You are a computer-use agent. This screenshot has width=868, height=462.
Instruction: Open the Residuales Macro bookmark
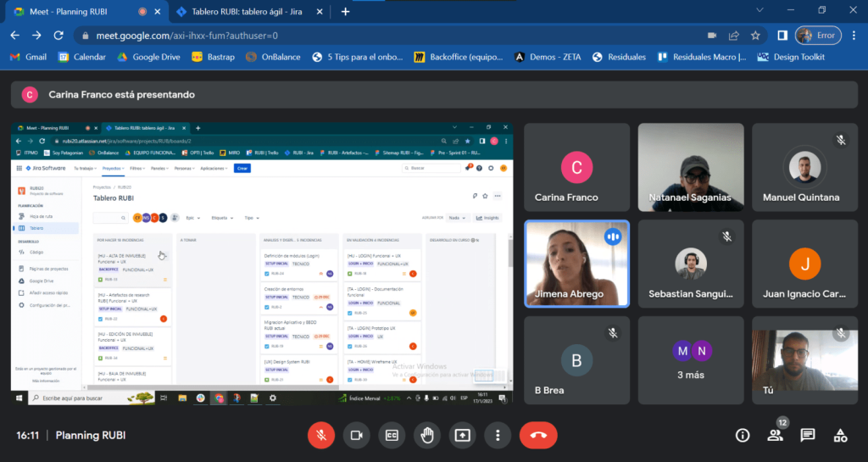[701, 57]
